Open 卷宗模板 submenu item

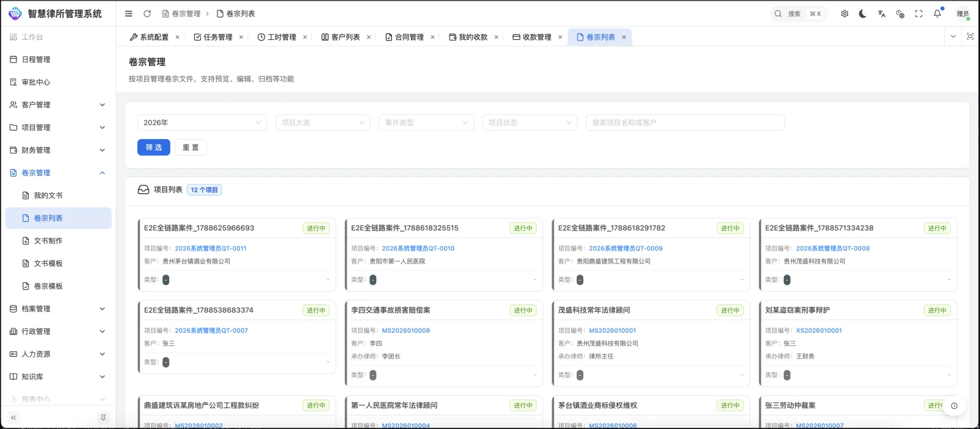coord(58,286)
